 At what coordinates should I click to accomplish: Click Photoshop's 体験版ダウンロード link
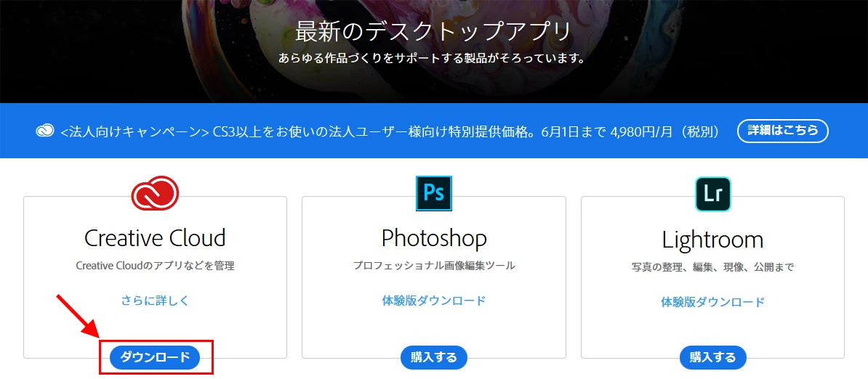[x=434, y=301]
